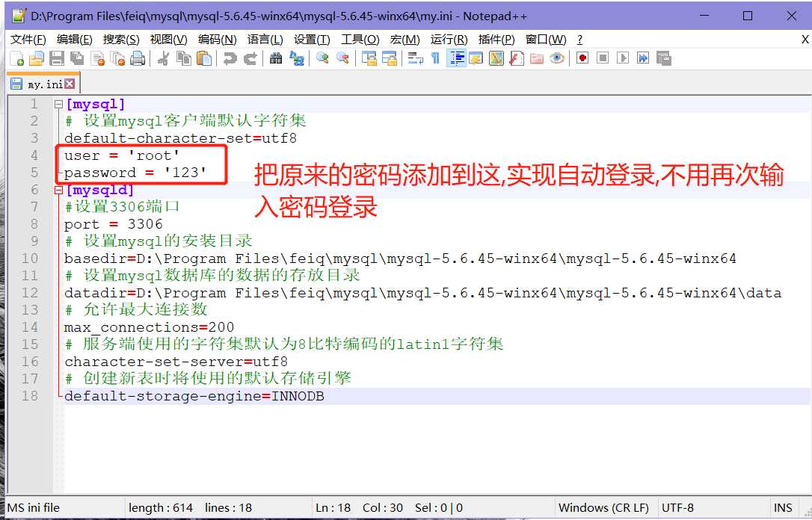
Task: Collapse the [mysql] section fold marker
Action: [58, 105]
